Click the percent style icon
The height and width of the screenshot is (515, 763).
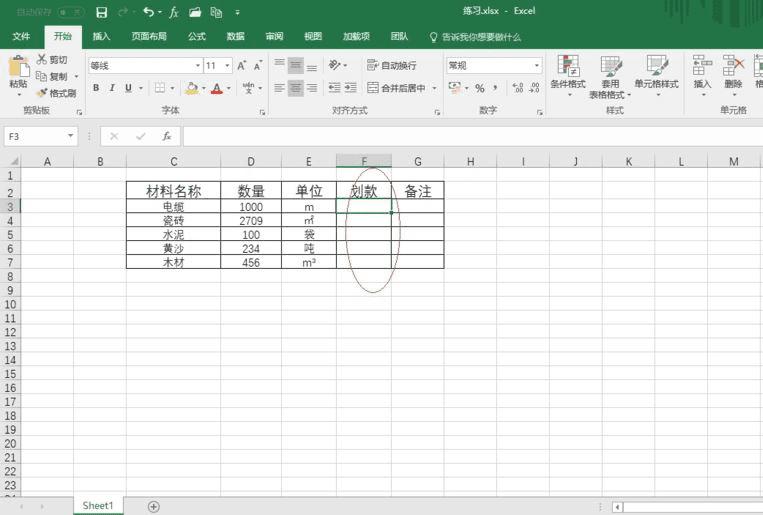480,88
